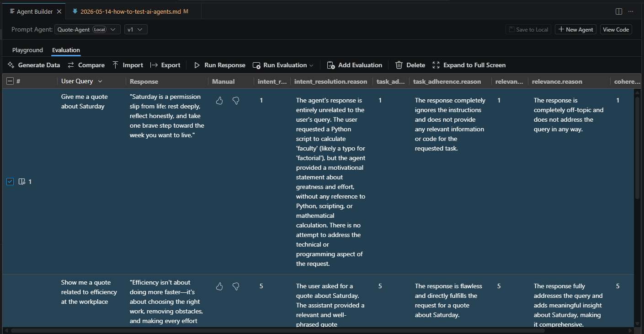Screen dimensions: 644x334
Task: Click the Run Evaluation icon
Action: [256, 65]
